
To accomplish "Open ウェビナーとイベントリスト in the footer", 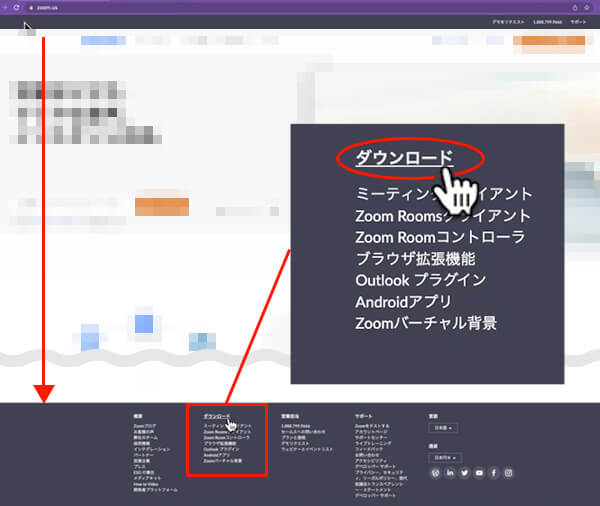I will pyautogui.click(x=307, y=449).
